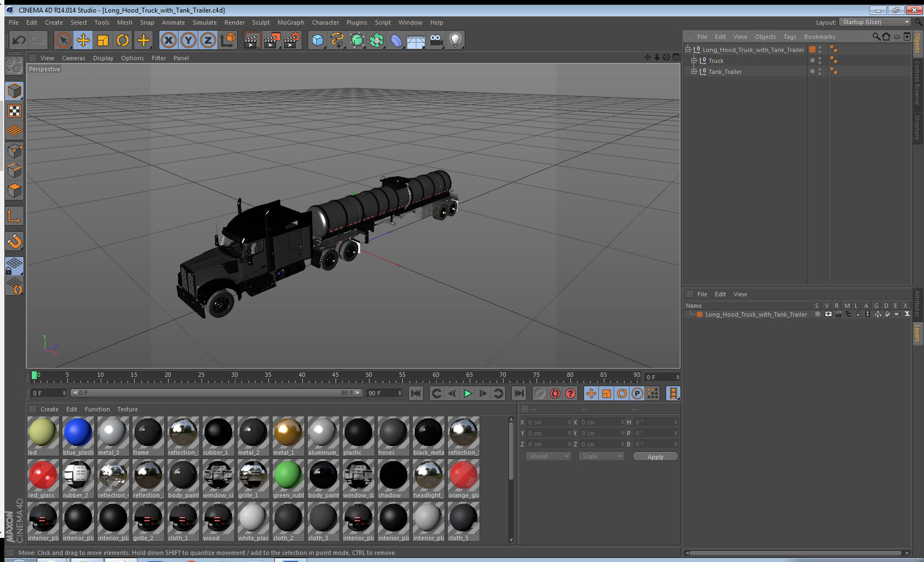Open the Objects vertical tab
The height and width of the screenshot is (562, 924).
tap(917, 43)
